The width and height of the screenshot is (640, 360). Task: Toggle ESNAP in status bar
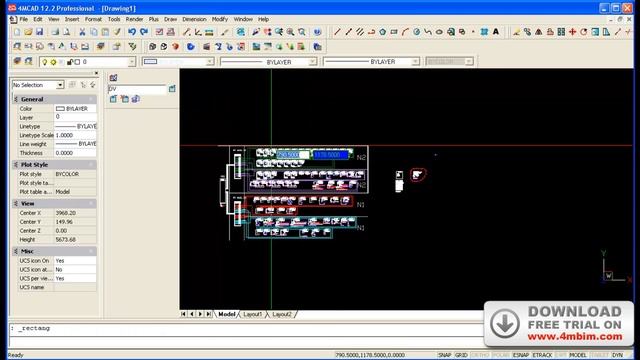(x=520, y=355)
